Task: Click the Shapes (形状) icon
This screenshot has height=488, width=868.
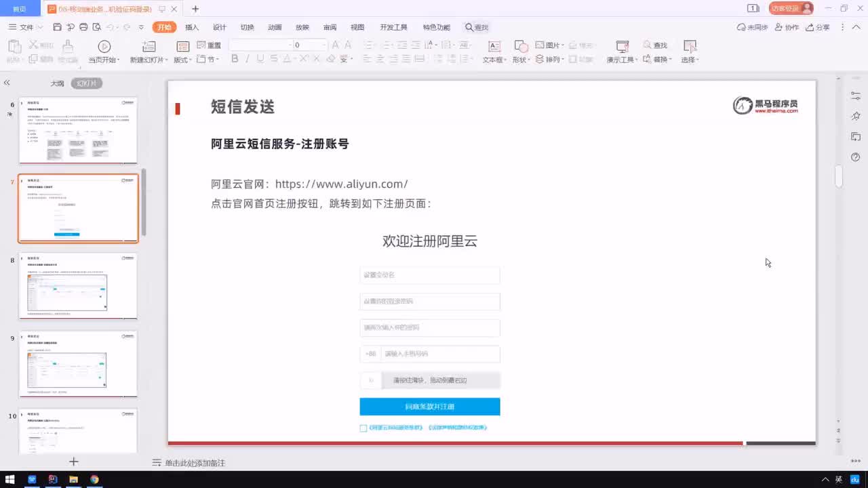Action: pos(521,46)
